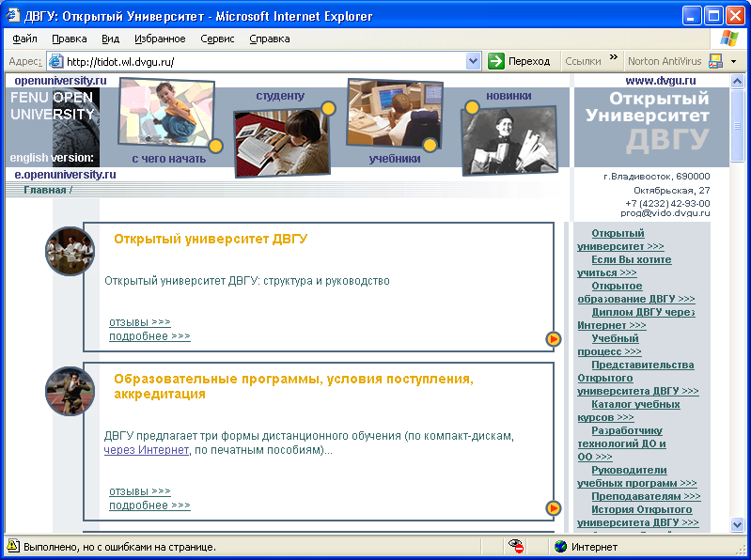The image size is (751, 560).
Task: Click the Internet Explorer title bar icon
Action: pyautogui.click(x=13, y=16)
